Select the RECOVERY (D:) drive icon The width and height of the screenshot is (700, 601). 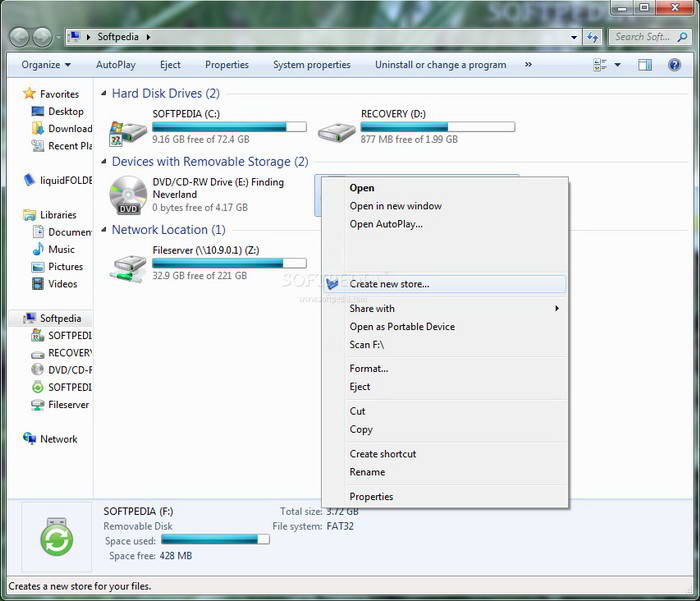[337, 133]
